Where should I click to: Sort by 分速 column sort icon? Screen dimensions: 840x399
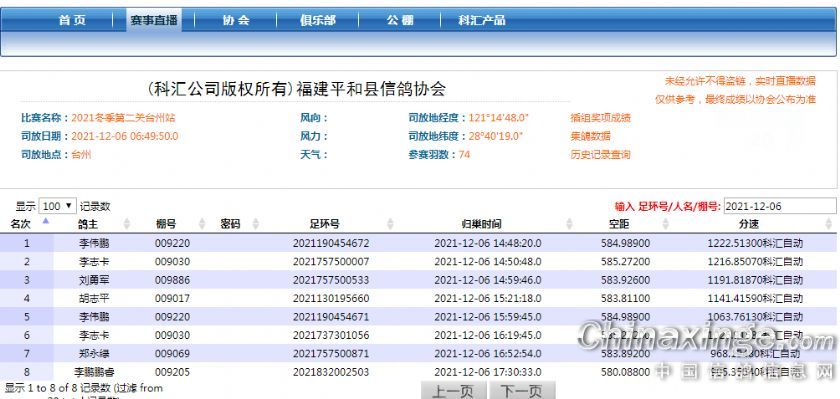click(829, 224)
